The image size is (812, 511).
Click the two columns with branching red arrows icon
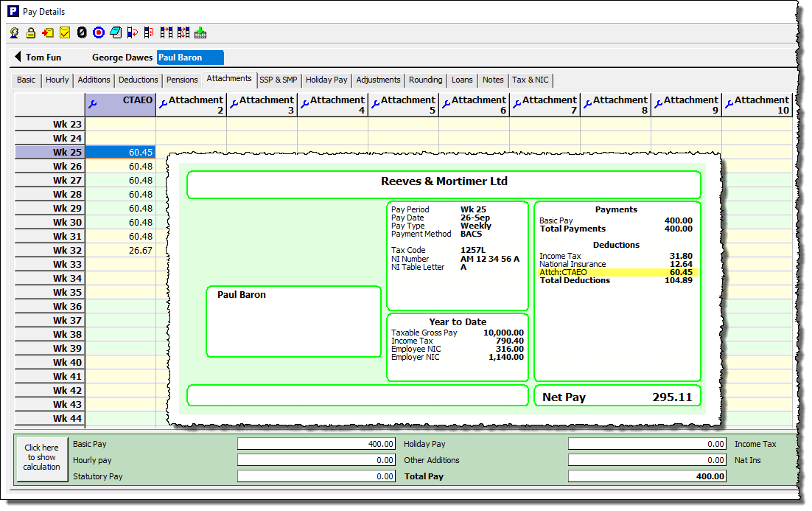click(x=183, y=33)
